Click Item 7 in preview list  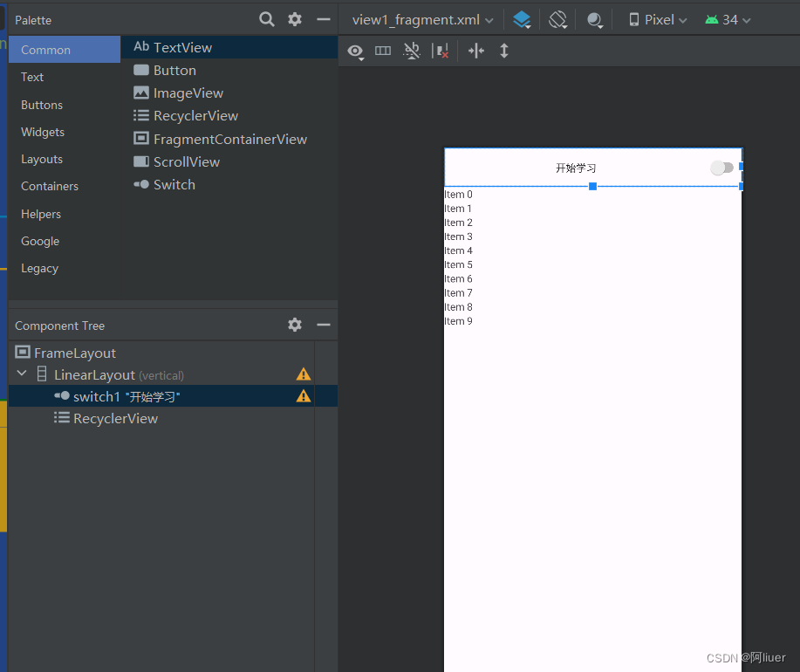[458, 293]
